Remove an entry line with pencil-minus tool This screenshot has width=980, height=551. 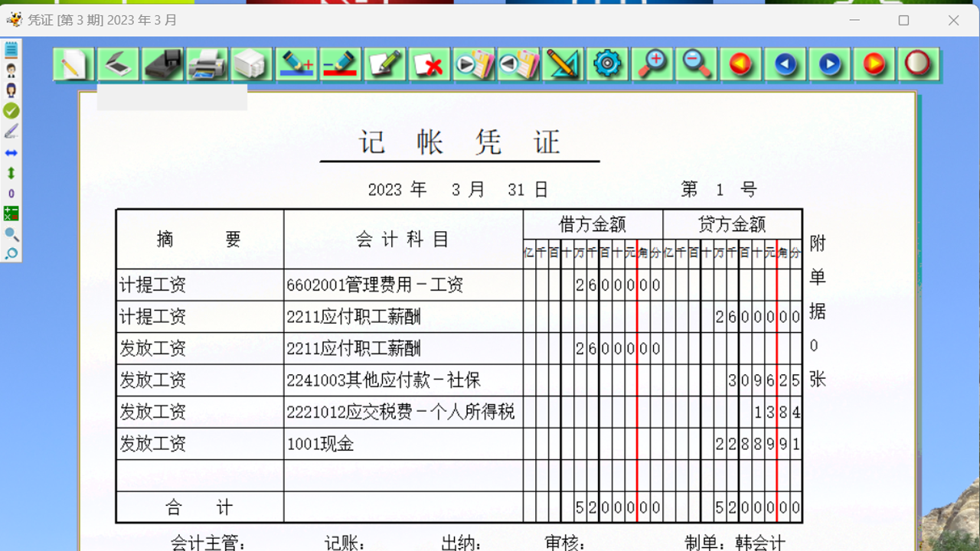(x=340, y=65)
